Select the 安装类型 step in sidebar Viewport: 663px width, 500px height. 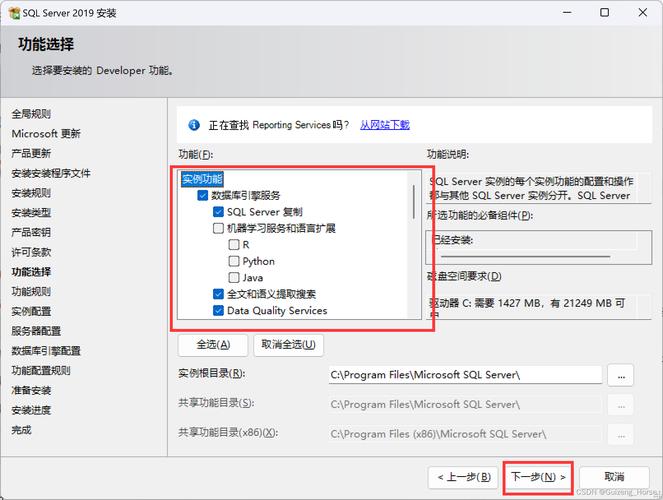(x=31, y=213)
